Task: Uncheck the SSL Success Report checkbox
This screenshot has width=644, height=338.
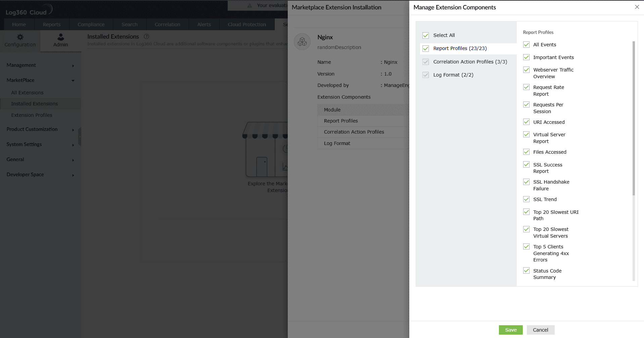Action: tap(526, 165)
